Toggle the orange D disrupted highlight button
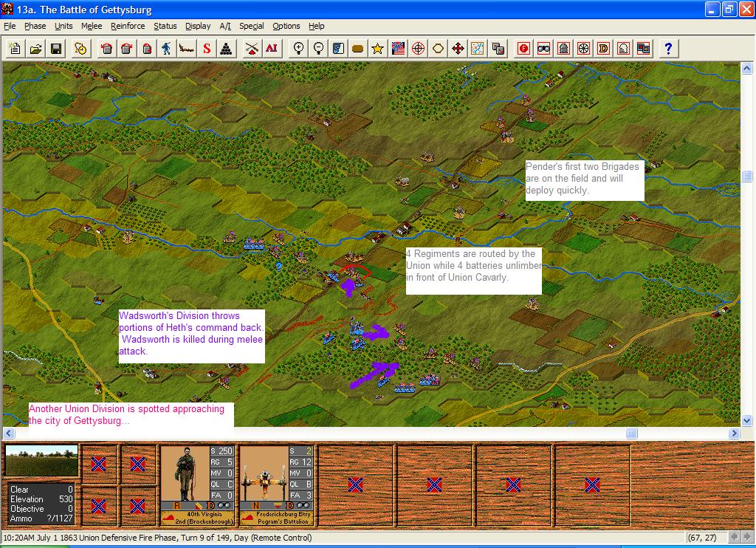The height and width of the screenshot is (548, 756). pyautogui.click(x=603, y=48)
